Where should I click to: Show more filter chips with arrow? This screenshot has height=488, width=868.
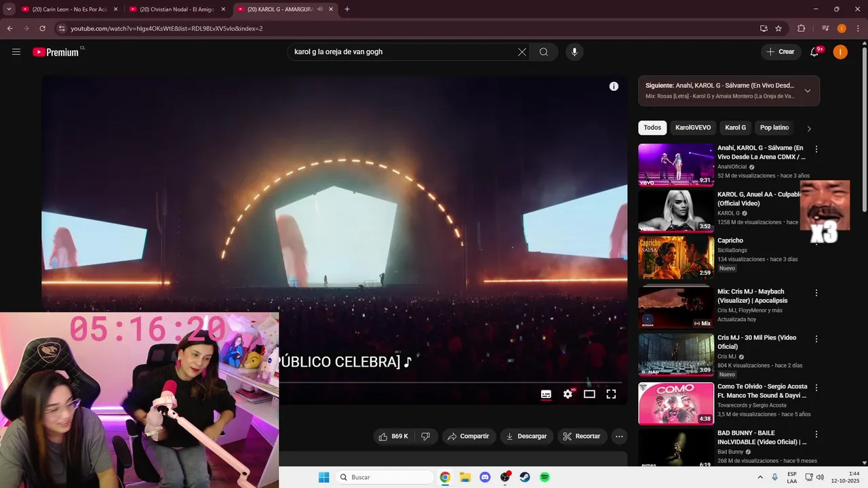click(808, 128)
